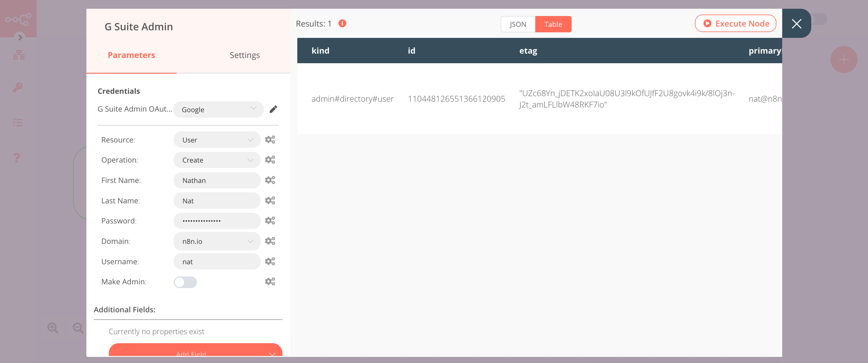Screen dimensions: 868x363
Task: Toggle the sidebar collapse arrow
Action: click(19, 37)
